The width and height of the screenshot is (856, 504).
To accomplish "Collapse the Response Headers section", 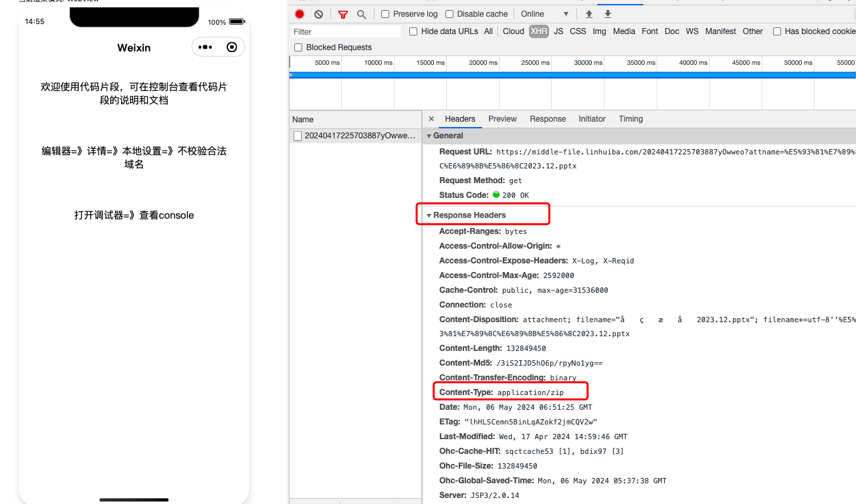I will pyautogui.click(x=429, y=215).
